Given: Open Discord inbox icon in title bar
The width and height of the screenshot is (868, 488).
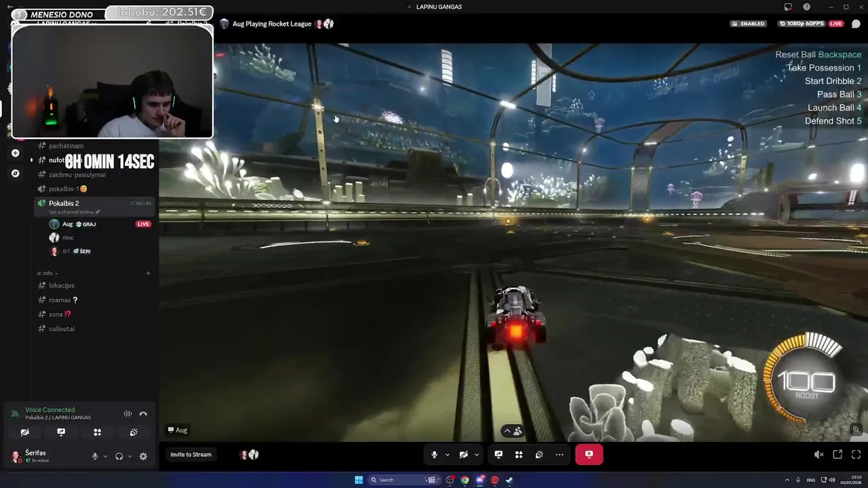Looking at the screenshot, I should (x=788, y=7).
